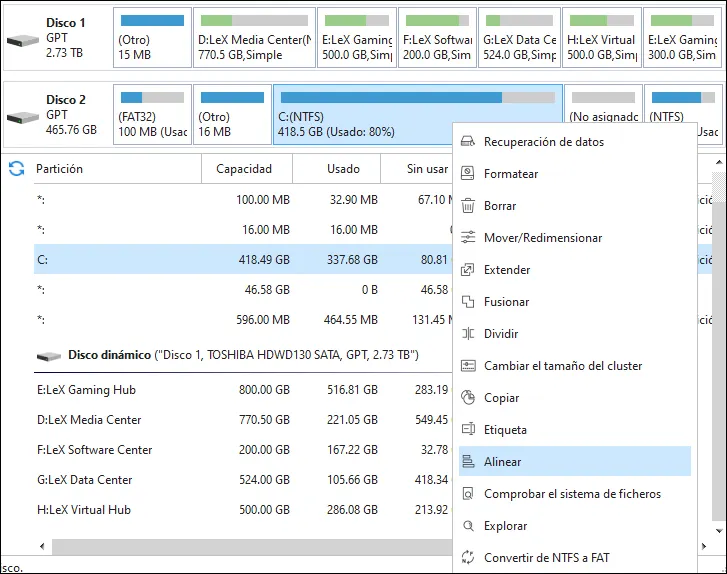Click vertical scrollbar down arrow

(x=719, y=531)
